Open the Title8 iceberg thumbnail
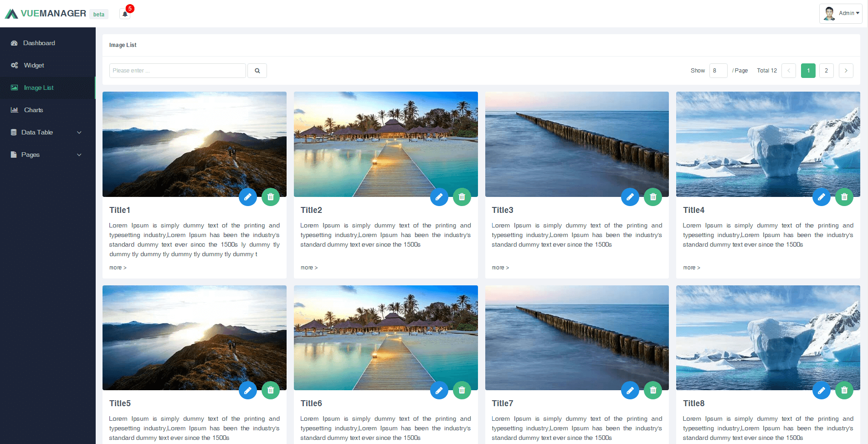Screen dimensions: 868x444 click(x=768, y=338)
